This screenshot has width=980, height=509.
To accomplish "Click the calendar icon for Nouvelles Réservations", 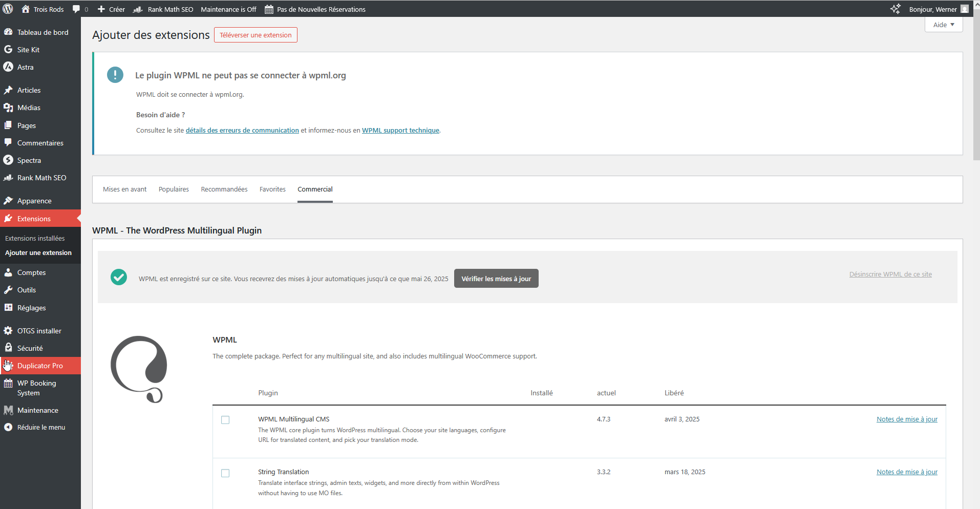I will click(x=269, y=9).
